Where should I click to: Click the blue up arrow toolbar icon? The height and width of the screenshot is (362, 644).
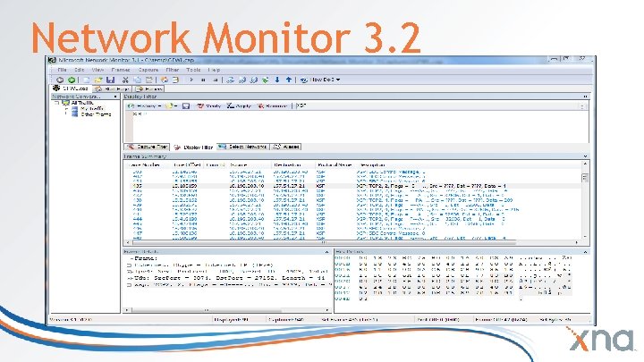coord(289,80)
